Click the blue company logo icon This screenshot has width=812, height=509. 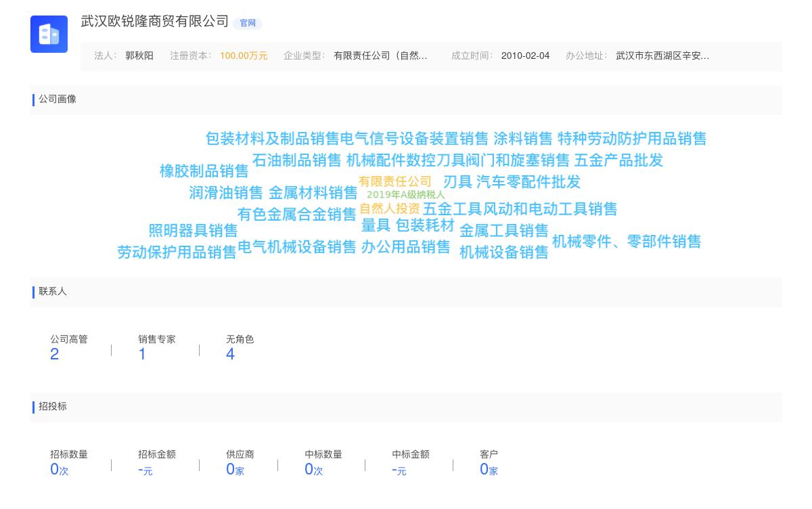(49, 34)
